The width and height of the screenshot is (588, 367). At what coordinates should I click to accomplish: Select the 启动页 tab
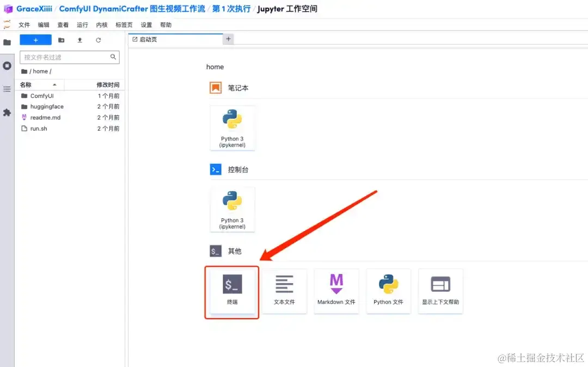pyautogui.click(x=175, y=39)
